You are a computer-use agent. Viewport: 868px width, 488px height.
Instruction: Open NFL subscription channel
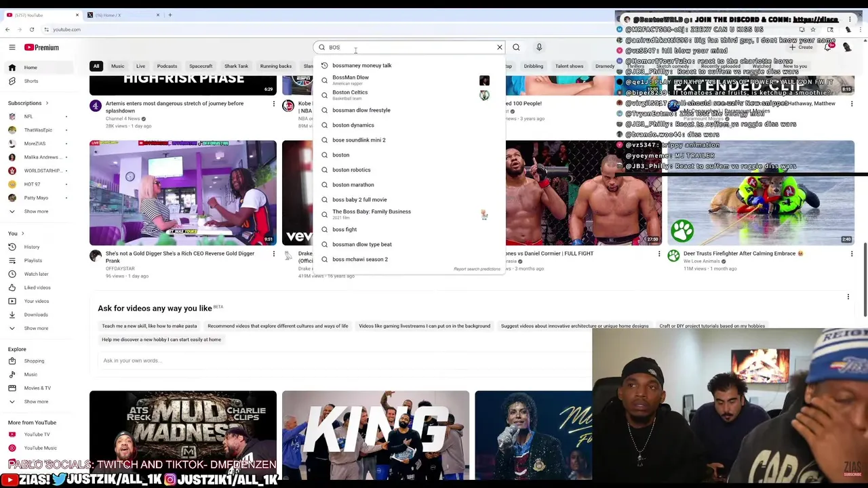(x=38, y=117)
